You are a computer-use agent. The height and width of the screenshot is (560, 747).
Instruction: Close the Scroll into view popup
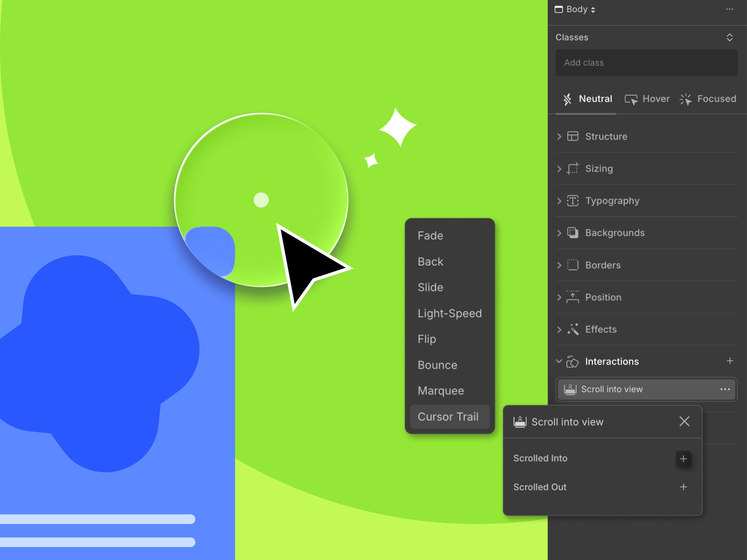(x=684, y=421)
